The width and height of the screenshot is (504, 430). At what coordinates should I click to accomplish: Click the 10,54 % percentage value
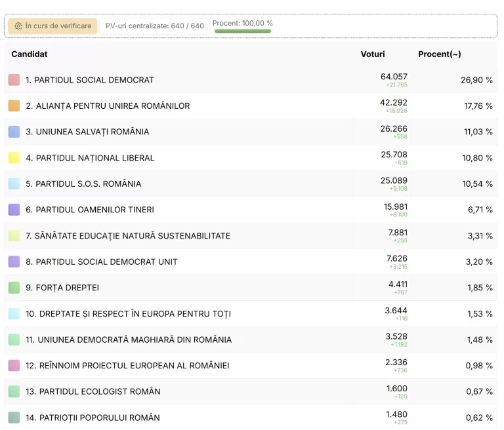(477, 184)
